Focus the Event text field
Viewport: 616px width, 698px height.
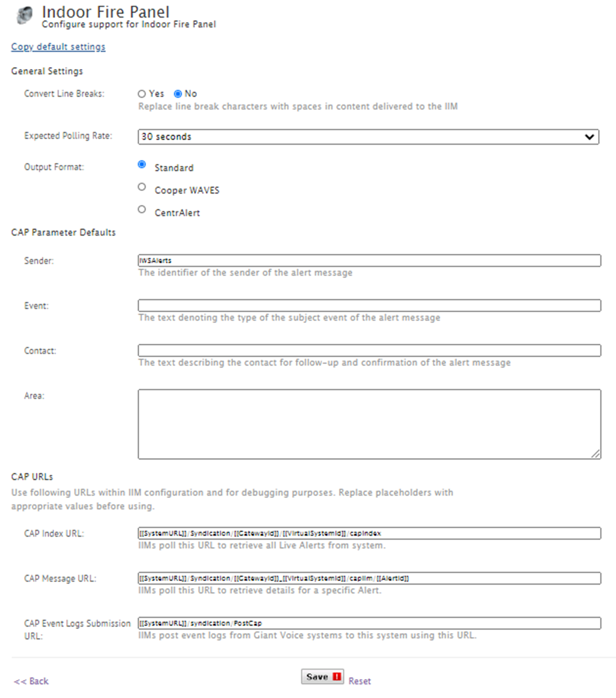click(x=370, y=306)
